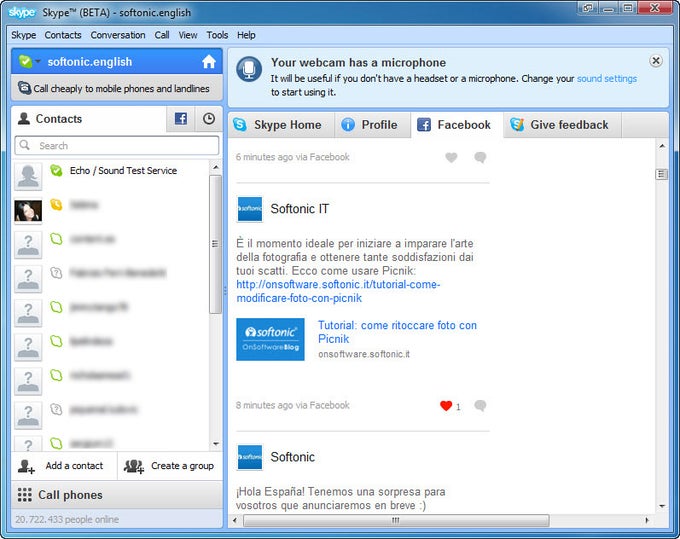
Task: Toggle the red heart on 8 minutes ago post
Action: pyautogui.click(x=446, y=406)
